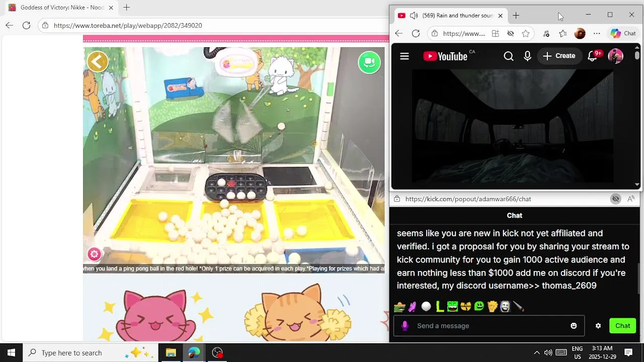Click the taskbar Type here to search box
This screenshot has height=362, width=644.
pos(90,352)
